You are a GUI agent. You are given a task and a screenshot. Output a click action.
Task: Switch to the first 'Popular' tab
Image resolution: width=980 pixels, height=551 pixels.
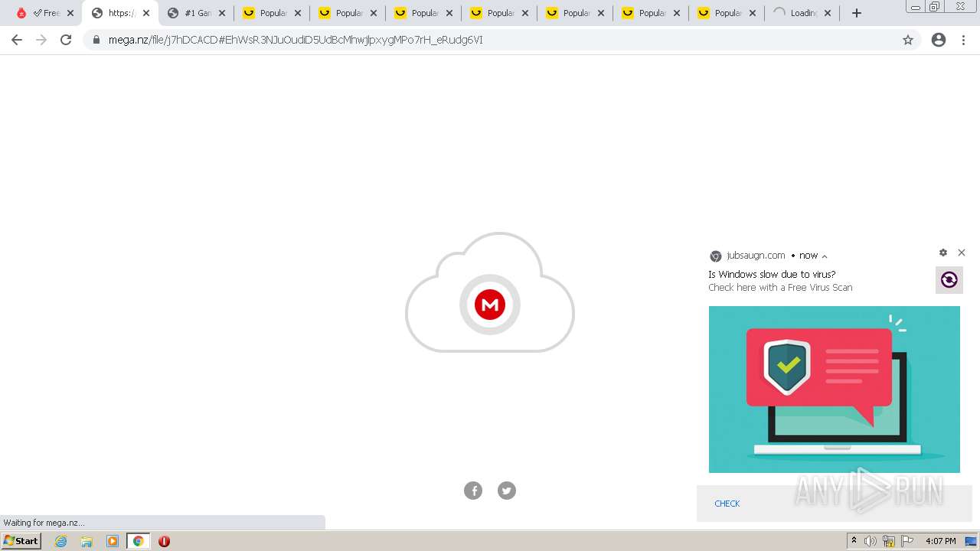(272, 13)
